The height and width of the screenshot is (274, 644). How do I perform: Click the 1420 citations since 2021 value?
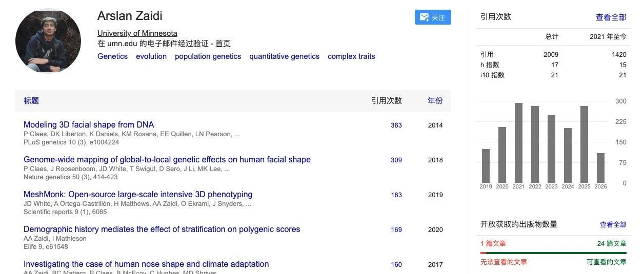coord(619,54)
